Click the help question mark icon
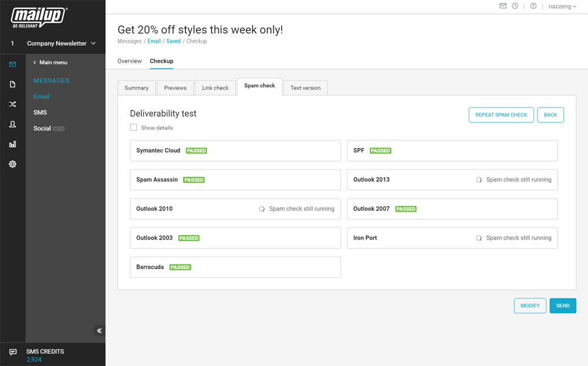Image resolution: width=588 pixels, height=366 pixels. click(x=533, y=6)
